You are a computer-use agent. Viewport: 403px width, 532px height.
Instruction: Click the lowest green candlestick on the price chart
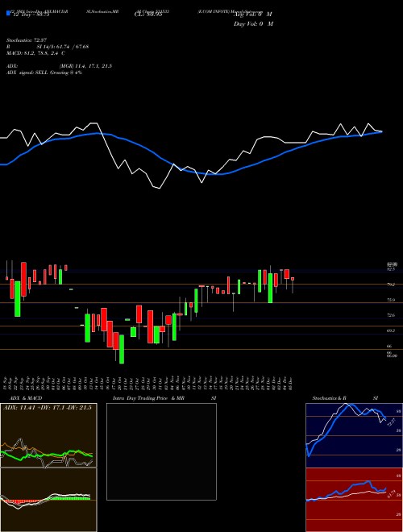point(122,350)
